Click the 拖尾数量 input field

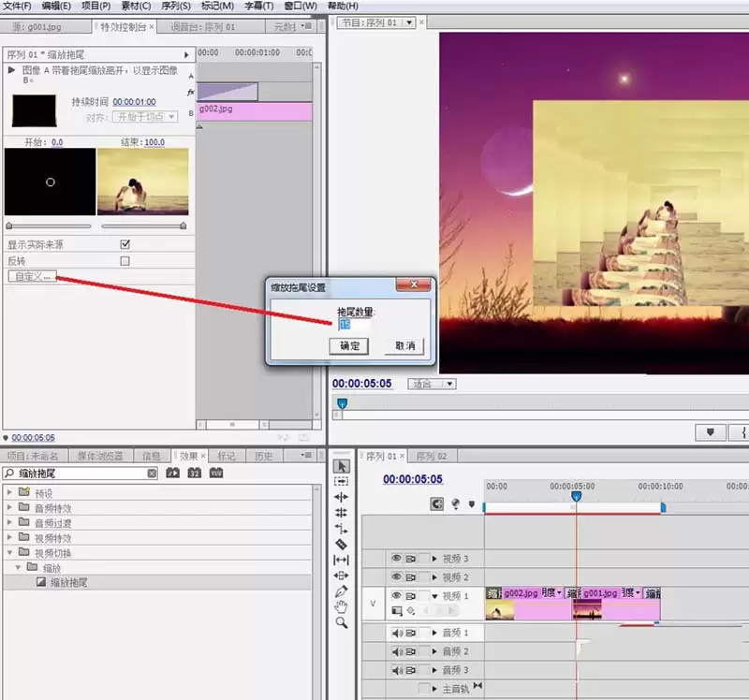point(354,325)
